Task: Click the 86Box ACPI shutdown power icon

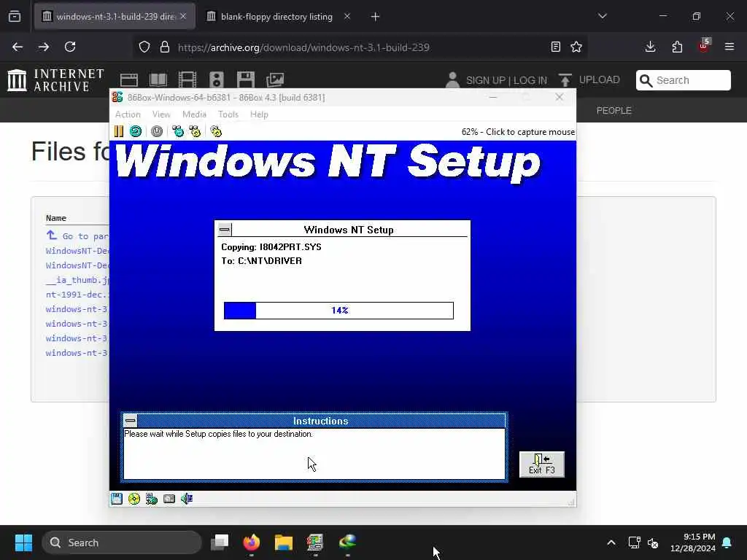Action: (157, 131)
